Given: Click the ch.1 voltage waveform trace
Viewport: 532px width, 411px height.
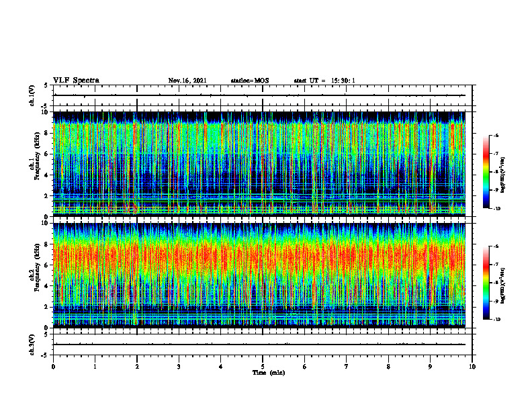Looking at the screenshot, I should 259,95.
